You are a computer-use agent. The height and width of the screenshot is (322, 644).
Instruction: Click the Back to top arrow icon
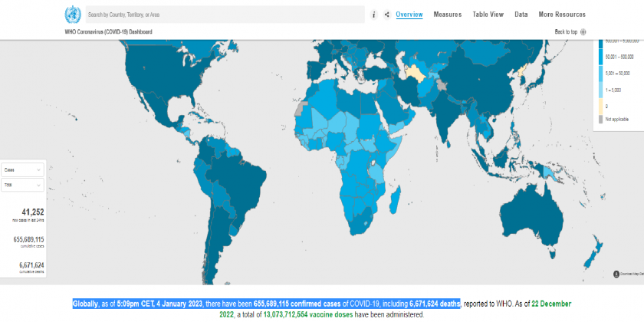coord(583,31)
